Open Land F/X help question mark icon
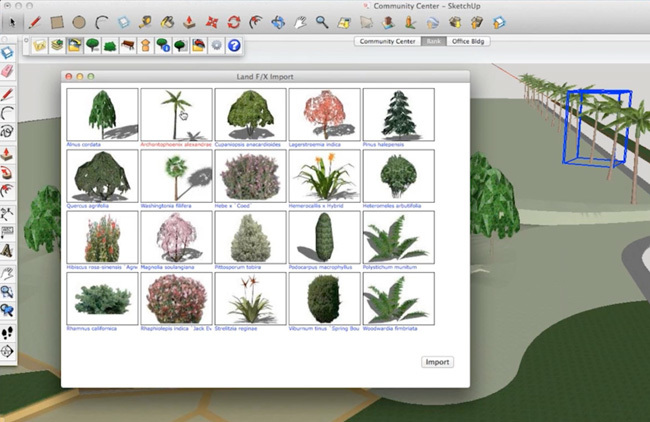Image resolution: width=650 pixels, height=422 pixels. click(233, 45)
